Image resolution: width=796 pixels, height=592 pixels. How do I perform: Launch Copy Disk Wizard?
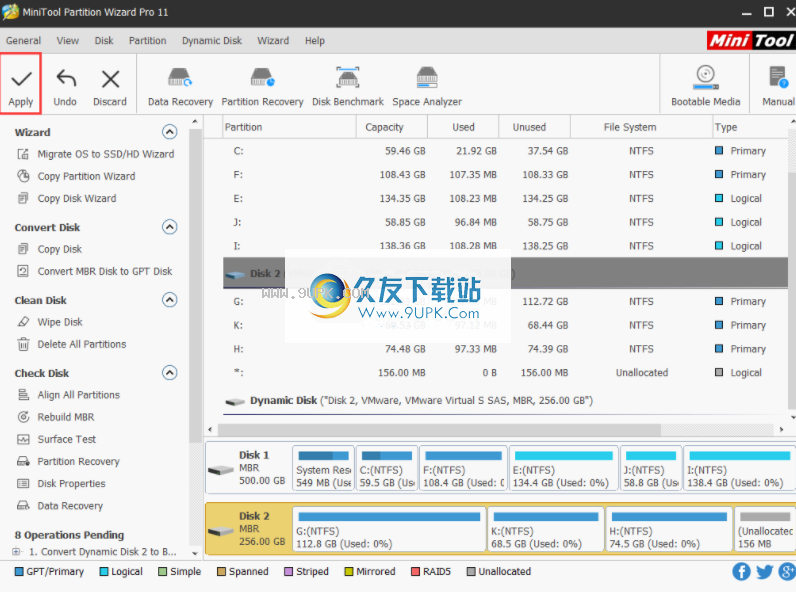67,199
